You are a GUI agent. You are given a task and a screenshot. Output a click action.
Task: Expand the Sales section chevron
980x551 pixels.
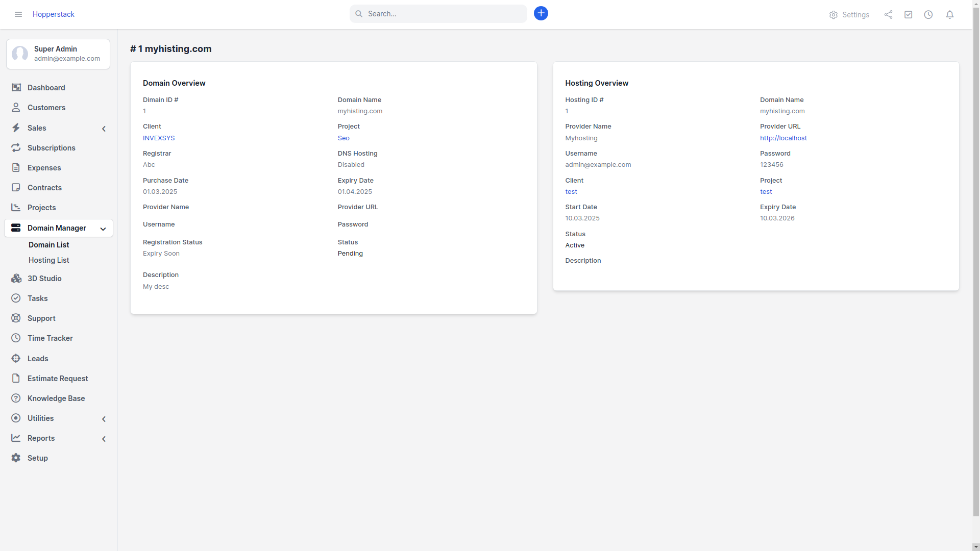(104, 129)
